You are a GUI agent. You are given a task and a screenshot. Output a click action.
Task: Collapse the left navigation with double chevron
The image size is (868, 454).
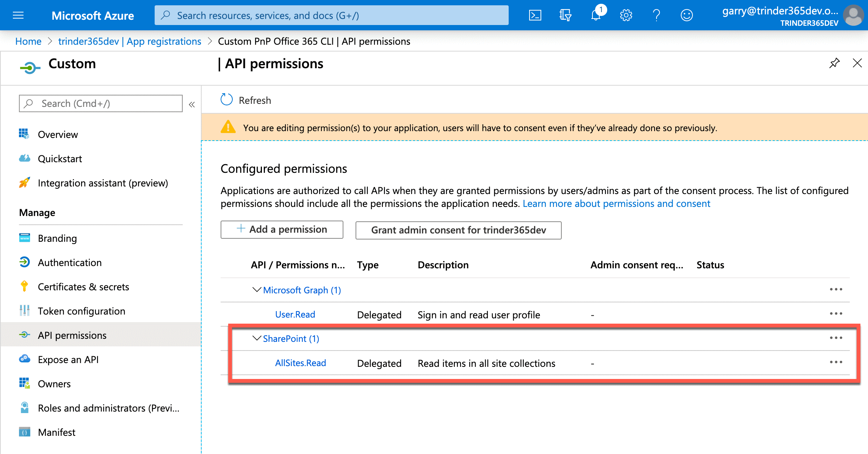pos(192,104)
